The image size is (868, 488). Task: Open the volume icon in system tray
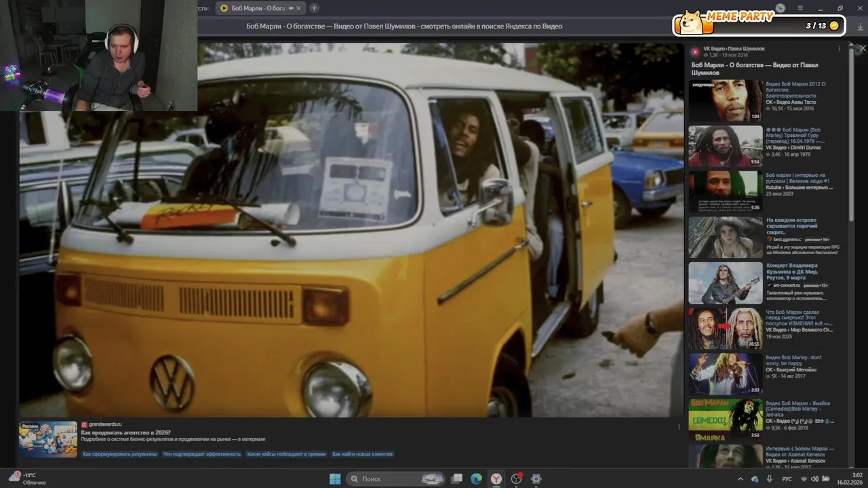pos(816,479)
